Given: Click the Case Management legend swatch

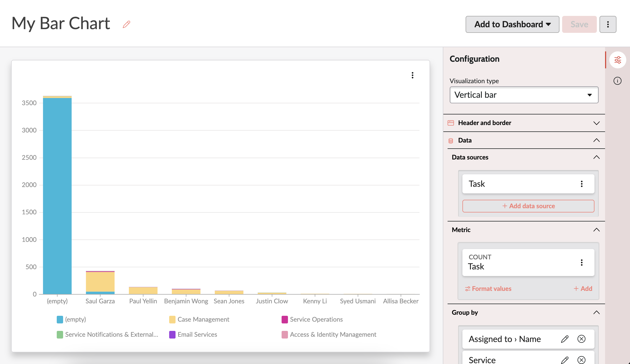Looking at the screenshot, I should [x=172, y=319].
